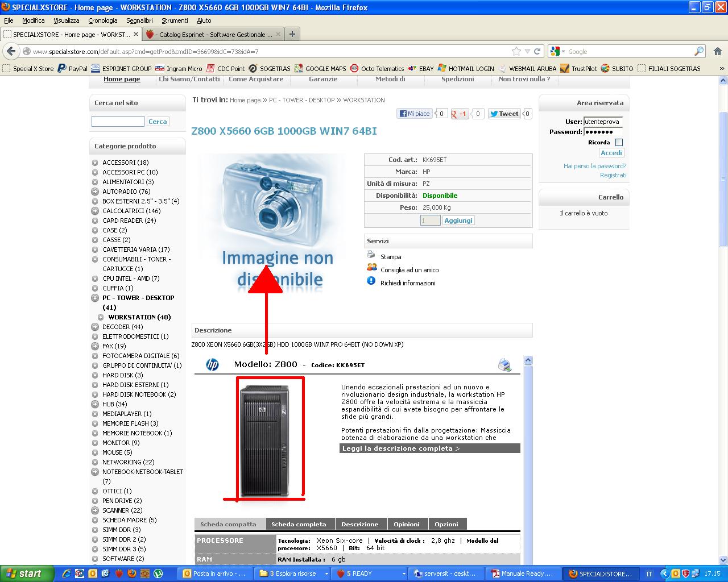Collapse the PC - TOWER - DESKTOP category
Image resolution: width=728 pixels, height=582 pixels.
95,298
